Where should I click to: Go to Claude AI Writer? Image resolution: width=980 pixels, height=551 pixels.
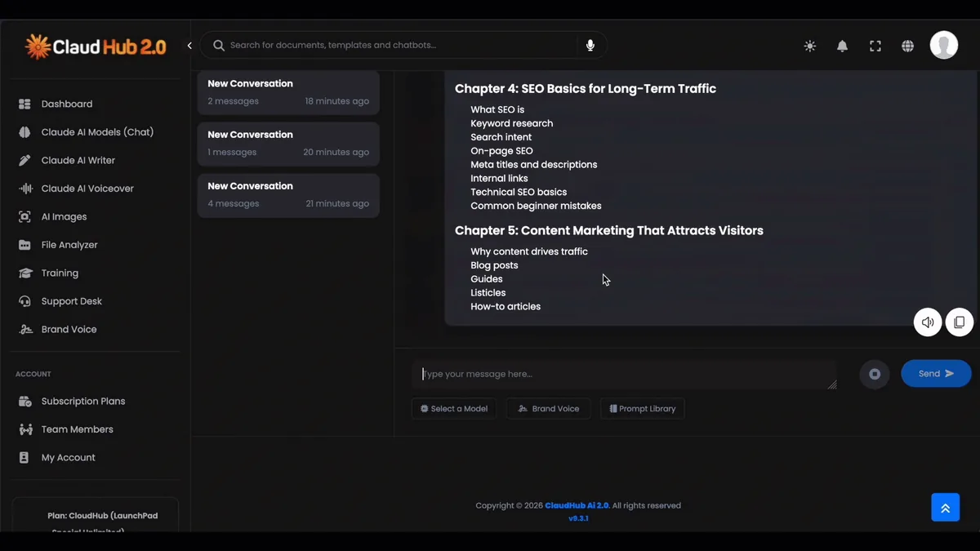[x=78, y=161]
